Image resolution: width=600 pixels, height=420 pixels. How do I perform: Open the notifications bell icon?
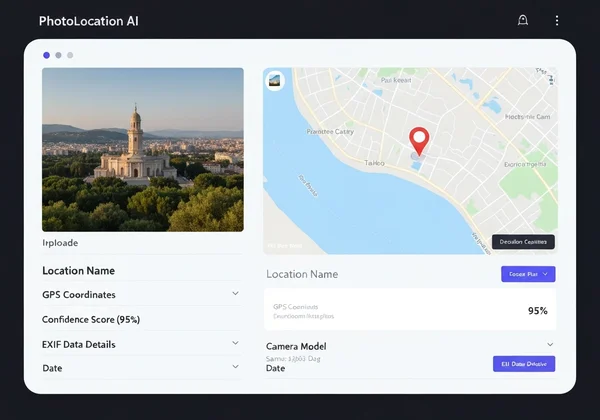pos(522,20)
